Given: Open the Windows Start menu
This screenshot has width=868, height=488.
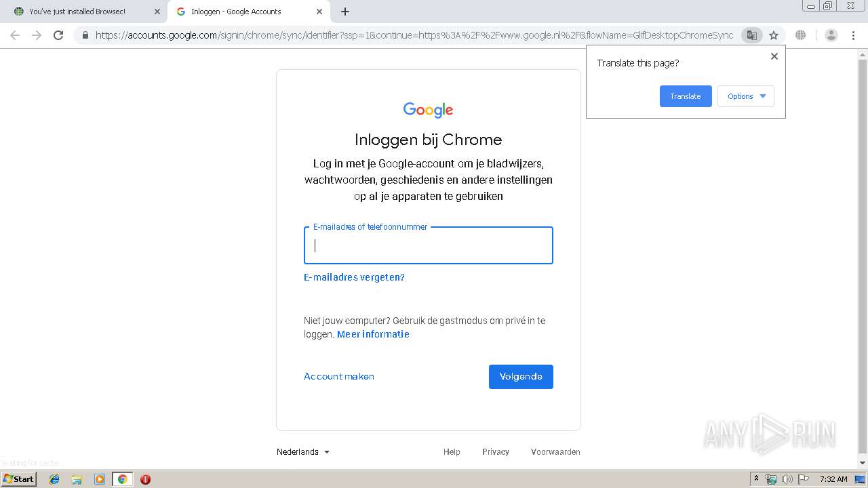Looking at the screenshot, I should (19, 479).
